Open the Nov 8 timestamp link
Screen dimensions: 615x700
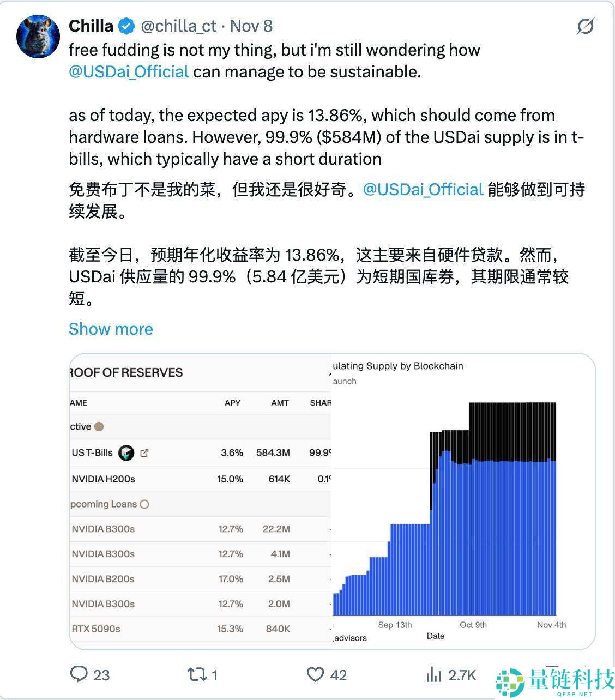251,26
